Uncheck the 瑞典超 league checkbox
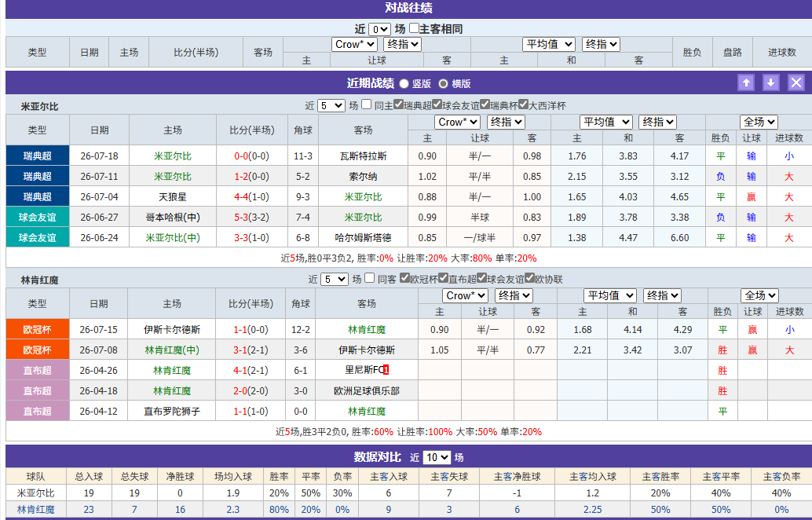 point(398,104)
